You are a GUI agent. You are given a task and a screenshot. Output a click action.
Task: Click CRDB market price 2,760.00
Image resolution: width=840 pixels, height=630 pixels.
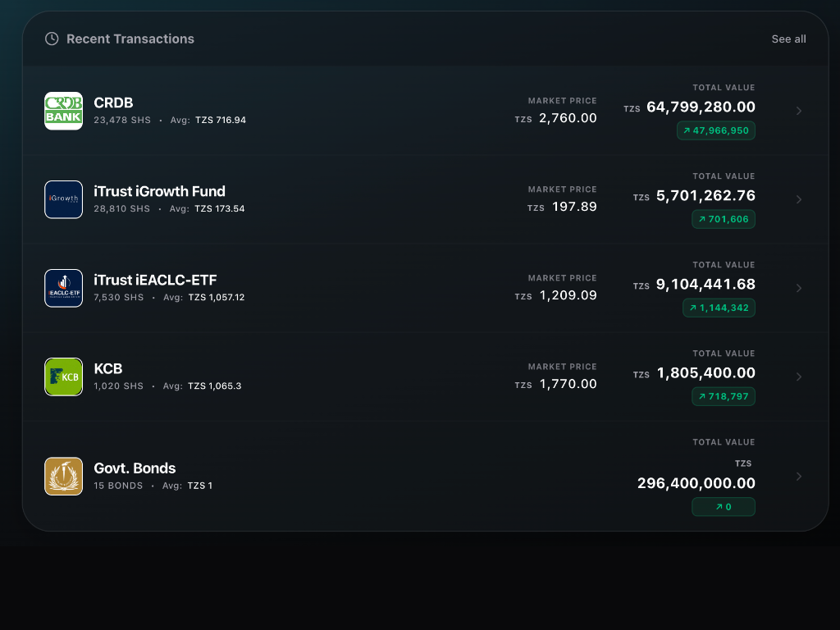(x=568, y=118)
